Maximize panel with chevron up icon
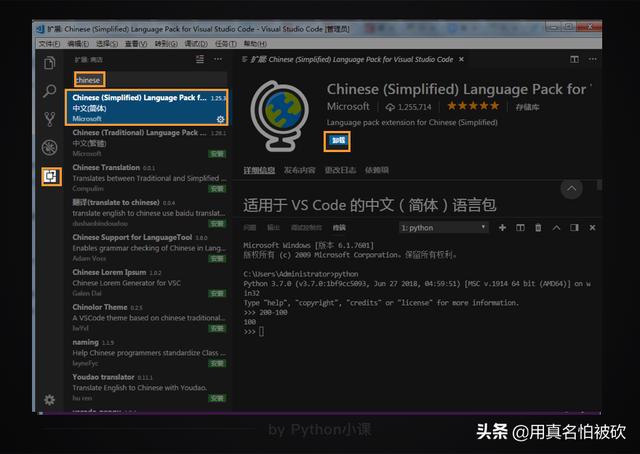The image size is (640, 454). click(x=556, y=228)
